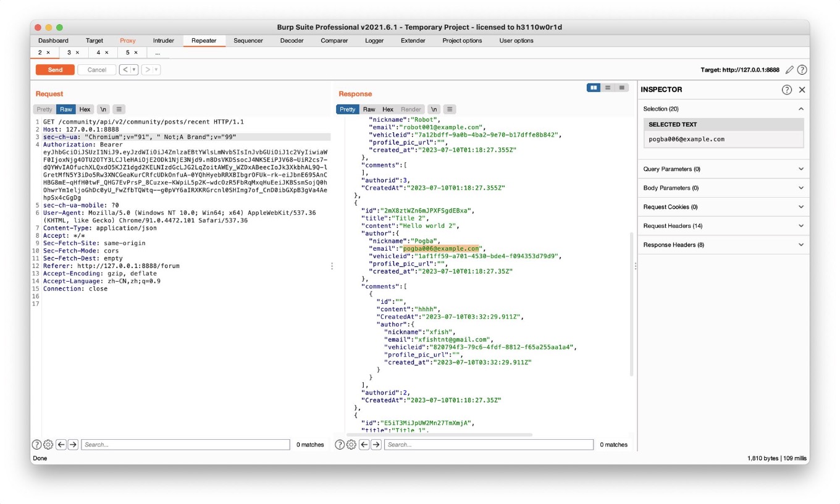840x504 pixels.
Task: Open the request editor options menu icon
Action: [x=120, y=109]
